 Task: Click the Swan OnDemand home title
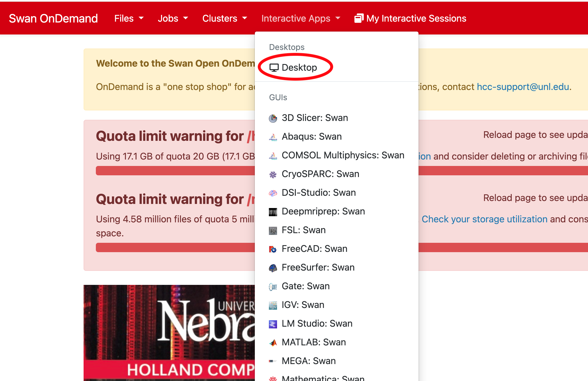coord(53,18)
